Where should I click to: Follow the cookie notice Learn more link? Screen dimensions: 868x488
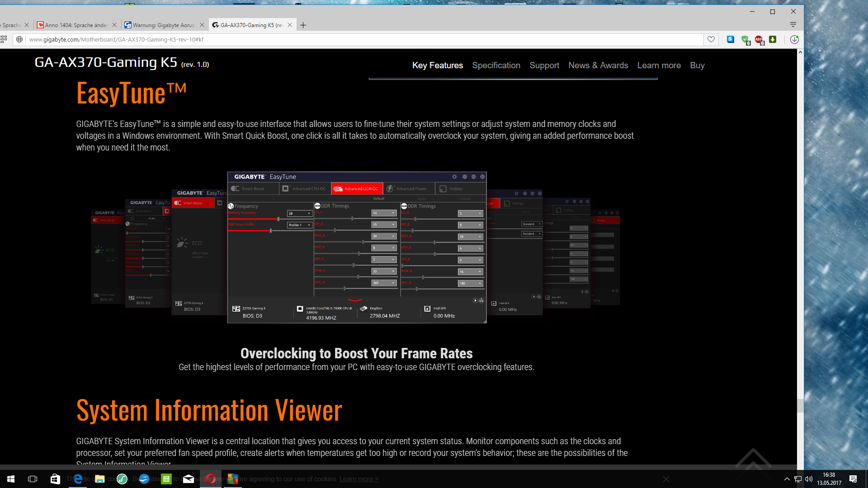point(359,479)
